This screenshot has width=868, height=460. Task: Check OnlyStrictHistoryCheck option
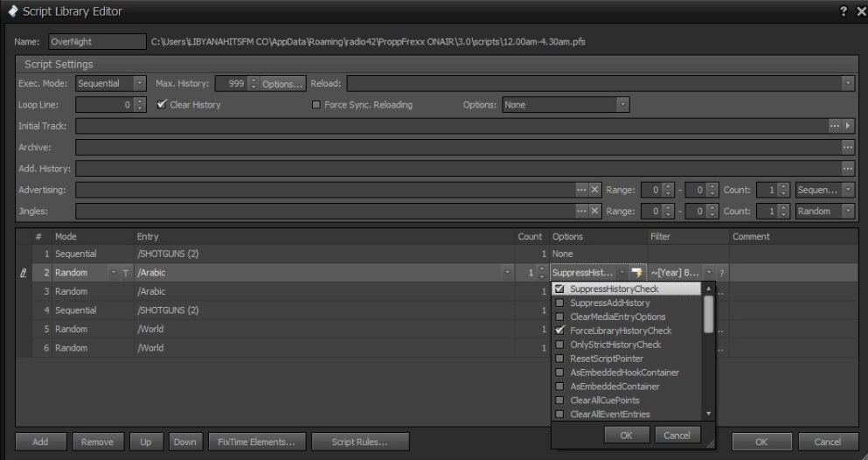point(559,345)
